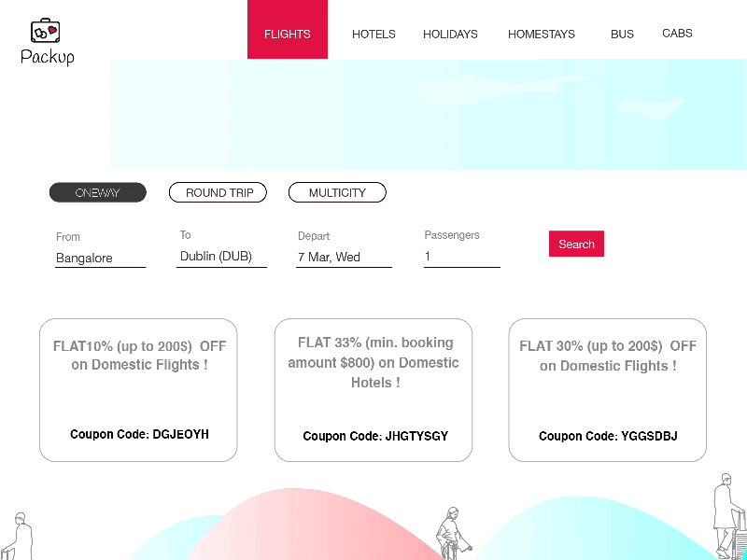
Task: Select the Depart date 7 Mar, Wed
Action: point(344,257)
